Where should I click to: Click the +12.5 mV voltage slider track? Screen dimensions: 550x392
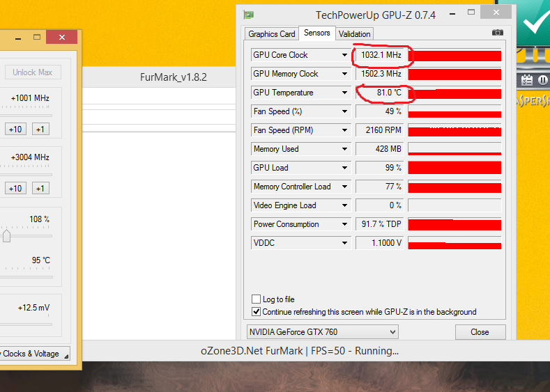26,324
